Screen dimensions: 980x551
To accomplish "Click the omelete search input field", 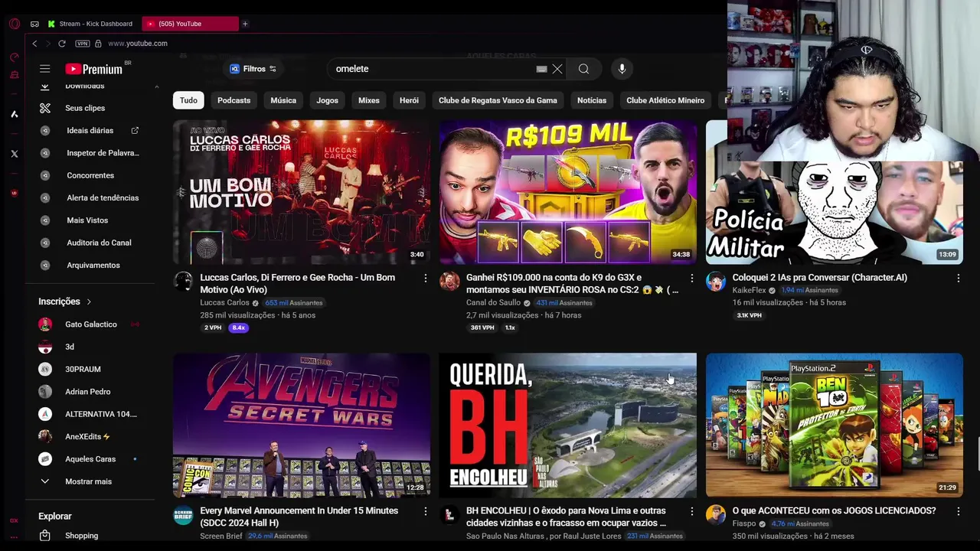I will [x=433, y=69].
